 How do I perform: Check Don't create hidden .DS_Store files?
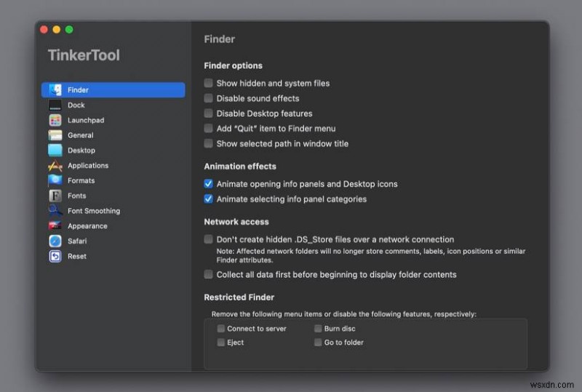click(209, 239)
